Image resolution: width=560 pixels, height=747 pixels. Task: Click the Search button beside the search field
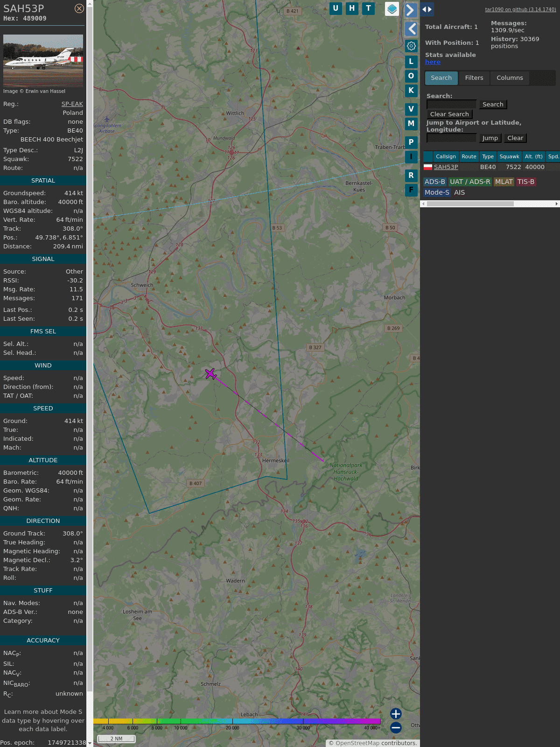pyautogui.click(x=493, y=105)
